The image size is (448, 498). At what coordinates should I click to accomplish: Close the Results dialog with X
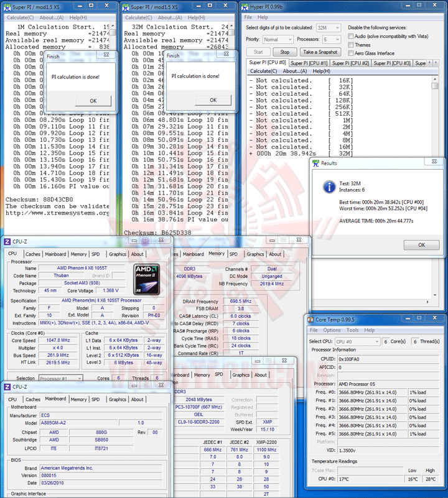pos(434,162)
